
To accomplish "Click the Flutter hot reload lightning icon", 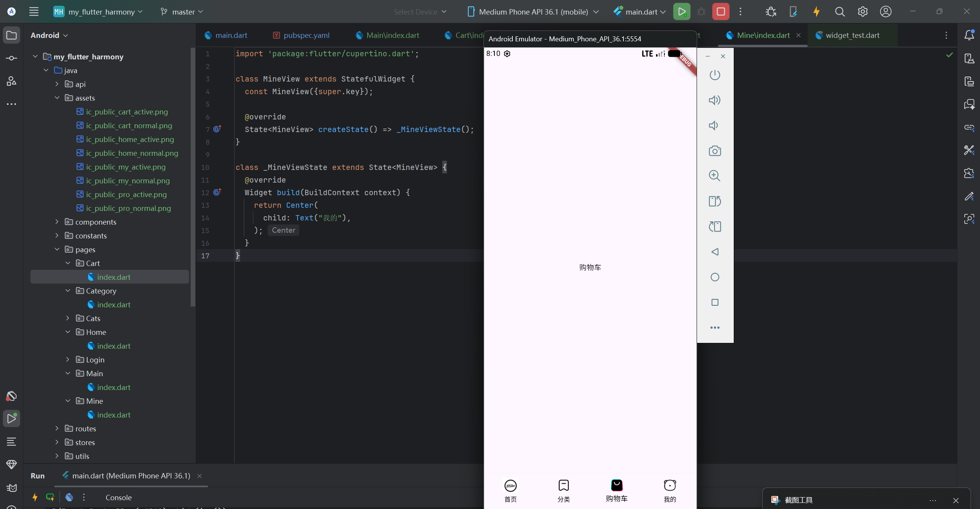I will tap(816, 11).
